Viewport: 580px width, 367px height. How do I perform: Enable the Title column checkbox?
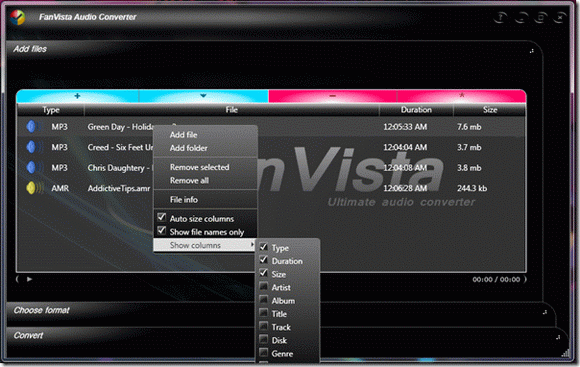[x=264, y=313]
